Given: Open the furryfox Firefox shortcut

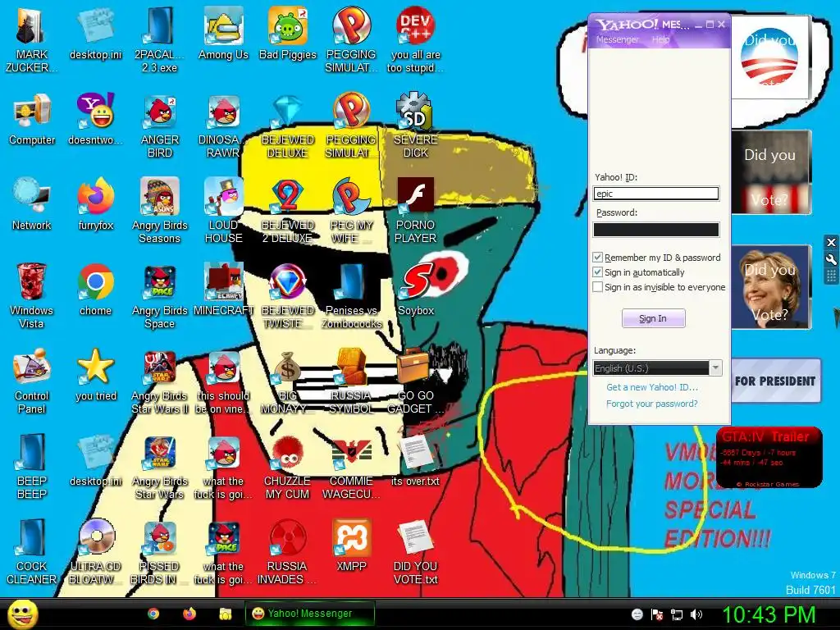Looking at the screenshot, I should (95, 203).
